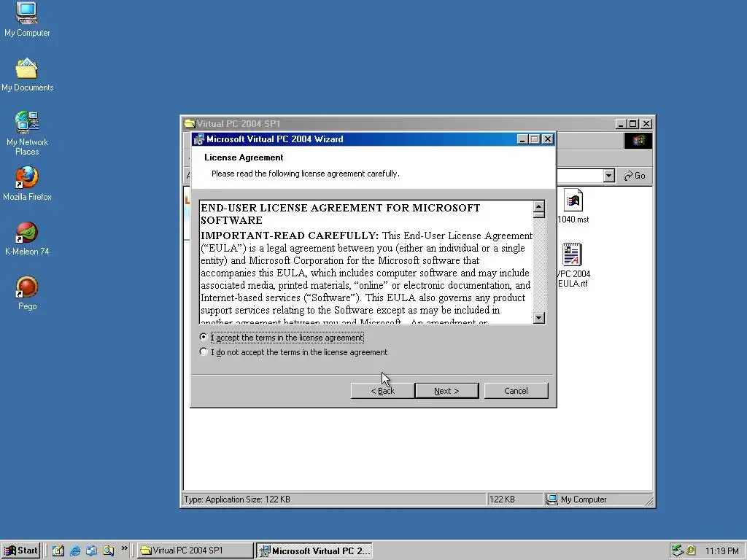Close the Virtual PC 2004 SP1 Explorer window
The height and width of the screenshot is (560, 747).
[646, 124]
